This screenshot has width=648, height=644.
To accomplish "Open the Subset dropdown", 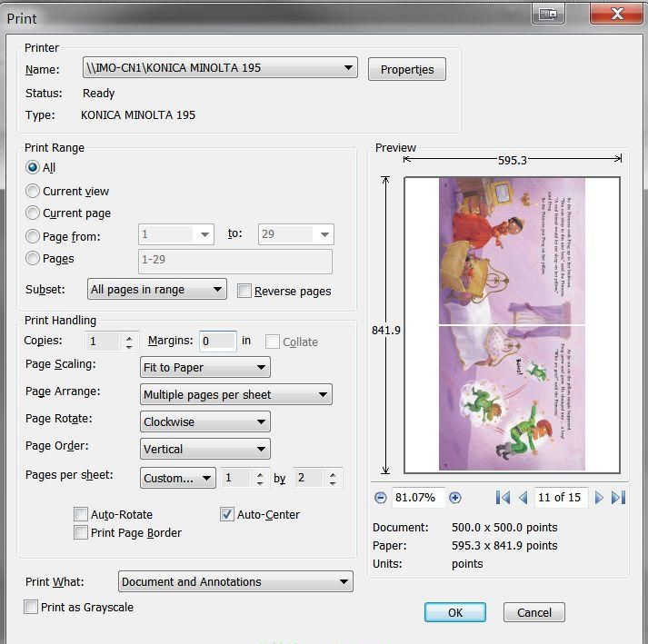I will click(x=156, y=289).
